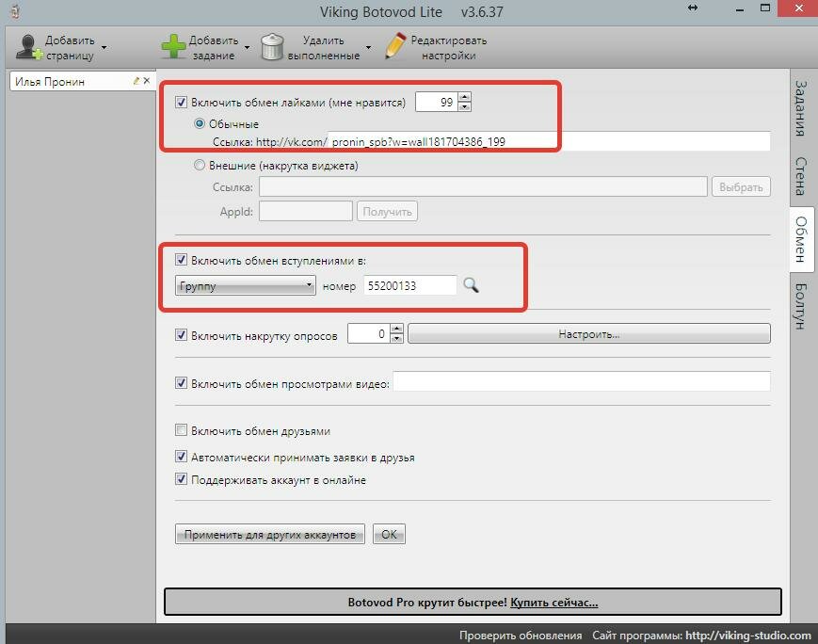Toggle Поддерживать аккаунт в онлайне checkbox
This screenshot has height=644, width=818.
pyautogui.click(x=181, y=479)
